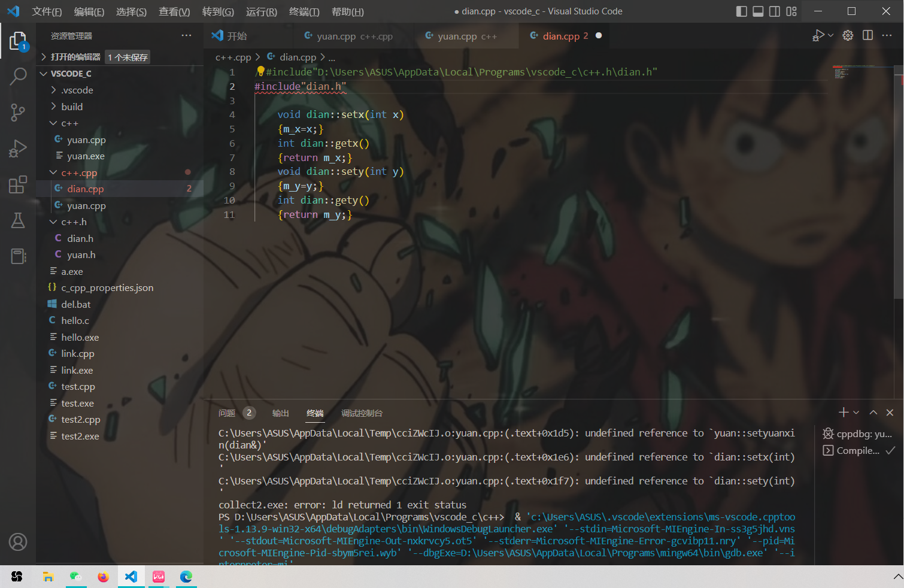Open the 编辑(E) menu
This screenshot has width=904, height=588.
[x=89, y=11]
